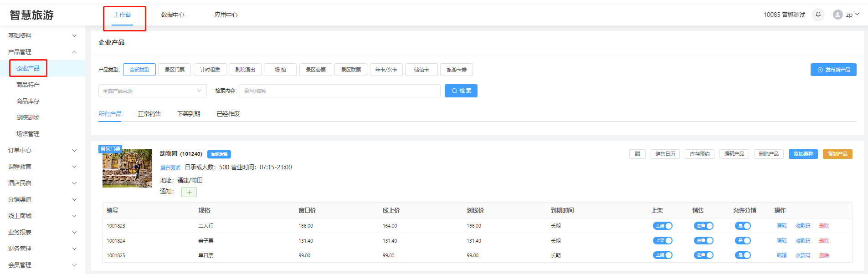Click 发布新产品 publish button

point(833,70)
